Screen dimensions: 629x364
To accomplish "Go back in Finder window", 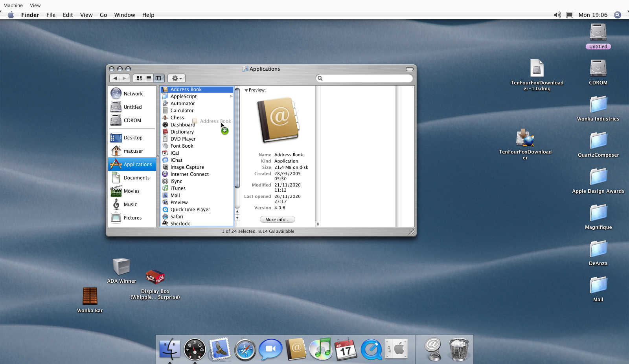I will click(x=115, y=78).
